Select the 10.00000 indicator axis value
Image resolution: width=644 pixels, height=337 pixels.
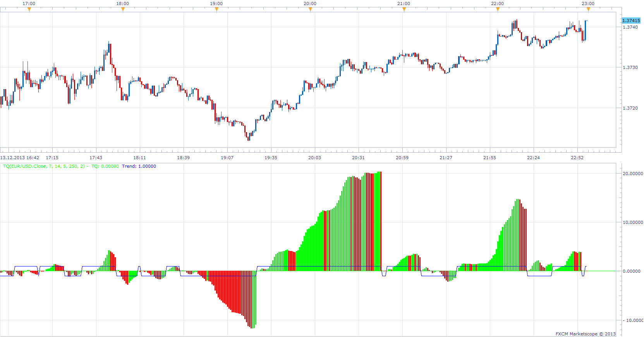(633, 222)
